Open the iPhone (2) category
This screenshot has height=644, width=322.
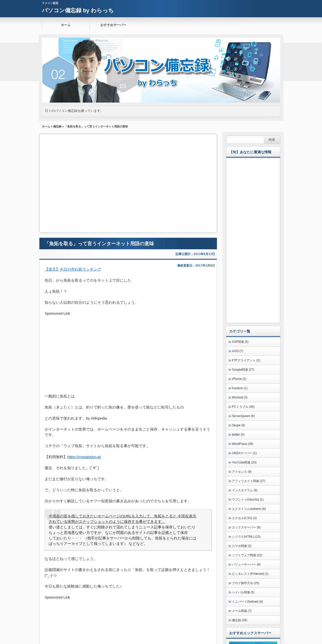(x=253, y=379)
